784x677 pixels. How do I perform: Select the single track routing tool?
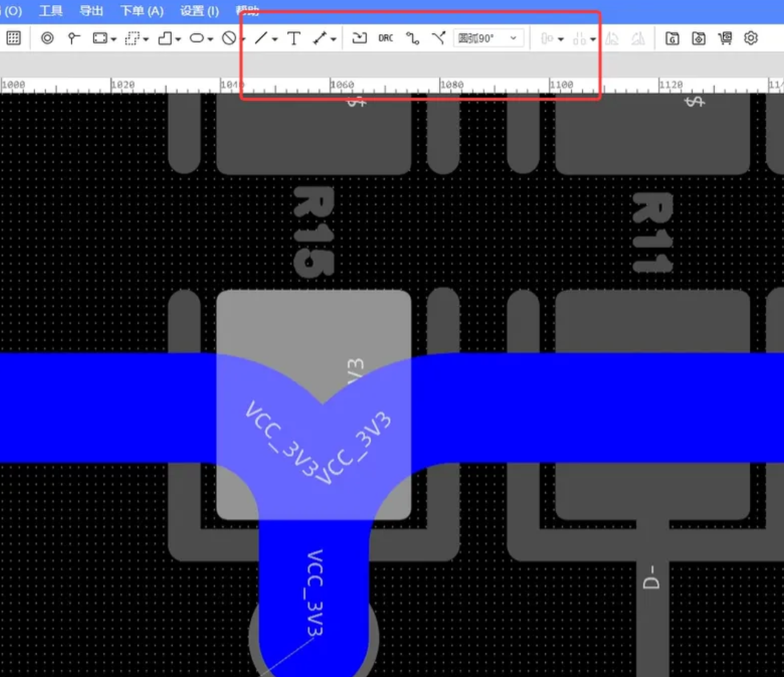click(413, 38)
